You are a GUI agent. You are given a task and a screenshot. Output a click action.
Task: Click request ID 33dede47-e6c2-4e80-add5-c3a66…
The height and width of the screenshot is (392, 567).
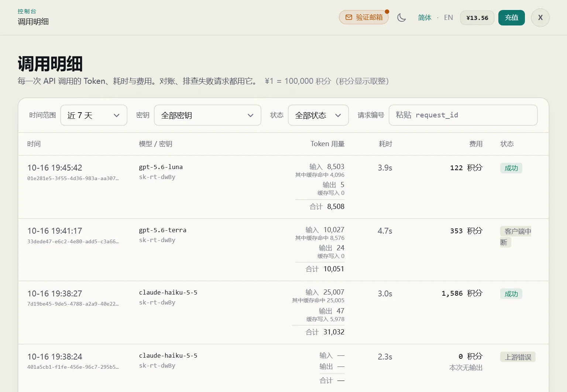click(x=73, y=241)
